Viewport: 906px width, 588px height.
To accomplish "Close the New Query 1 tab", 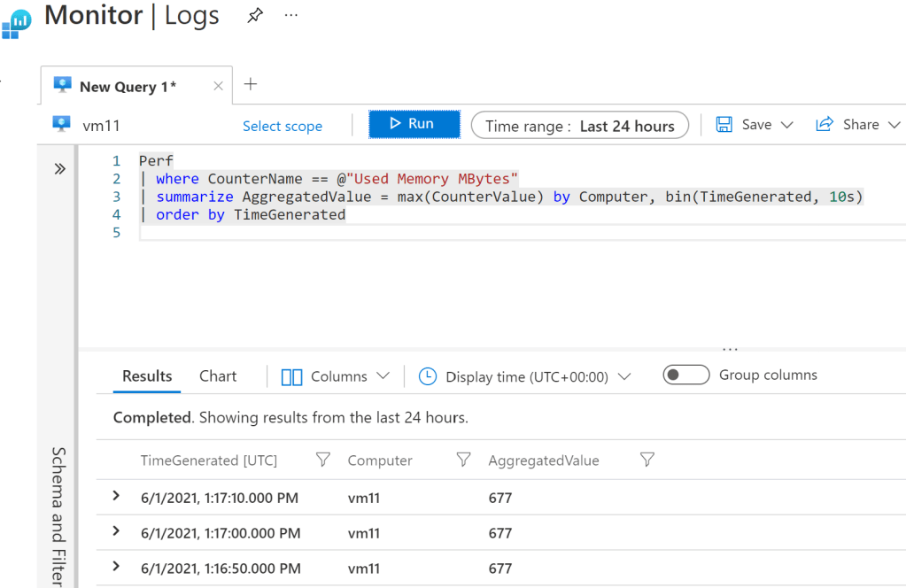I will coord(218,86).
